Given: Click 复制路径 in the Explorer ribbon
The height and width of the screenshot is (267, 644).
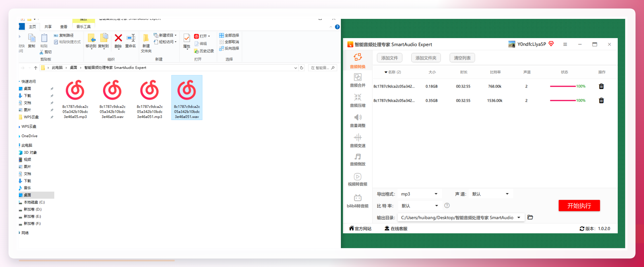Looking at the screenshot, I should (64, 35).
